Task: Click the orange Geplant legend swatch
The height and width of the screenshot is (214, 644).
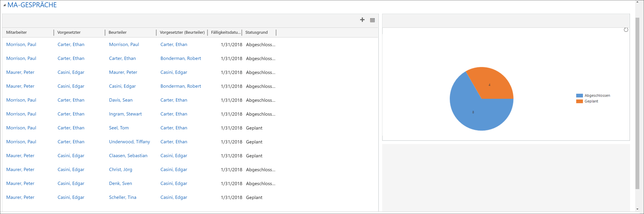Action: [579, 101]
